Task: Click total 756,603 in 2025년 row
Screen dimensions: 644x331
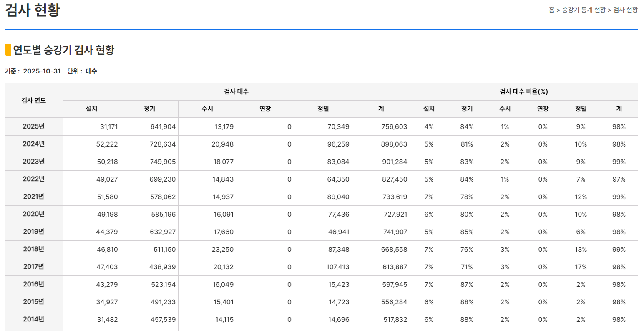Action: click(394, 127)
